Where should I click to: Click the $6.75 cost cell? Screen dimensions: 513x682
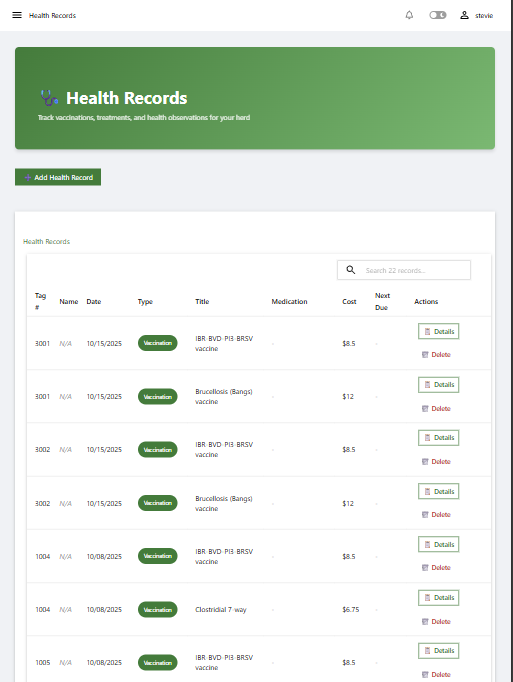tap(351, 609)
